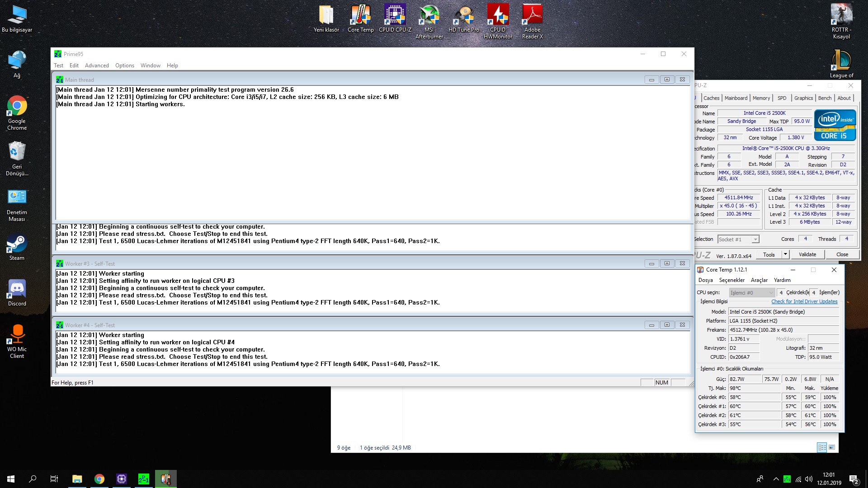Open the notification action center
868x488 pixels.
(x=854, y=479)
